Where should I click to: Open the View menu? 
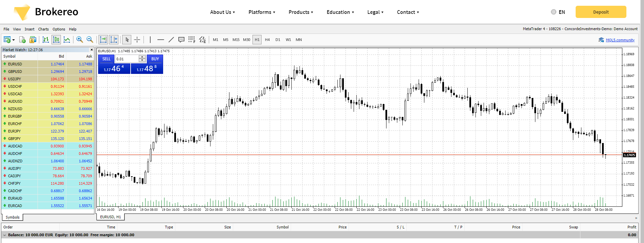tap(17, 29)
